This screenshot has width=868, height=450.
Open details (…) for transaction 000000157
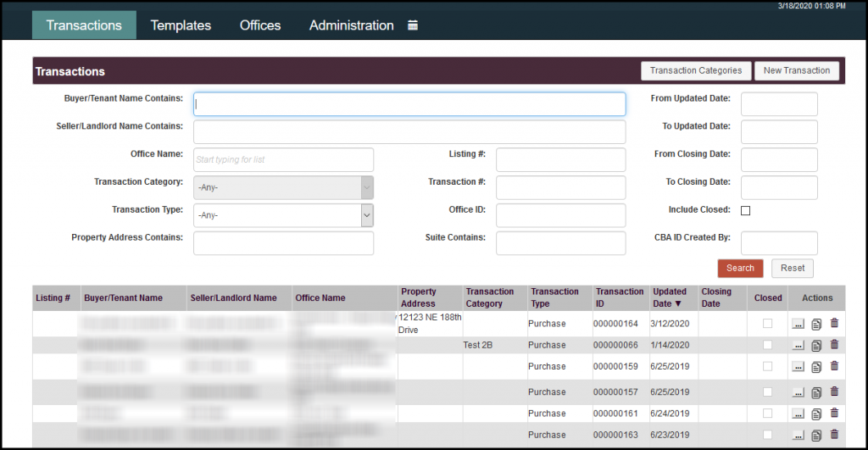798,392
